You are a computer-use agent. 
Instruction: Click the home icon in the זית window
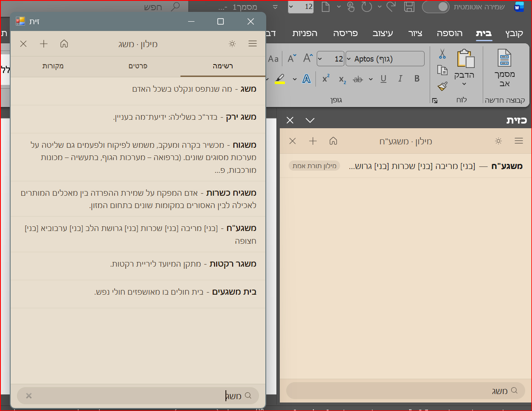(64, 44)
